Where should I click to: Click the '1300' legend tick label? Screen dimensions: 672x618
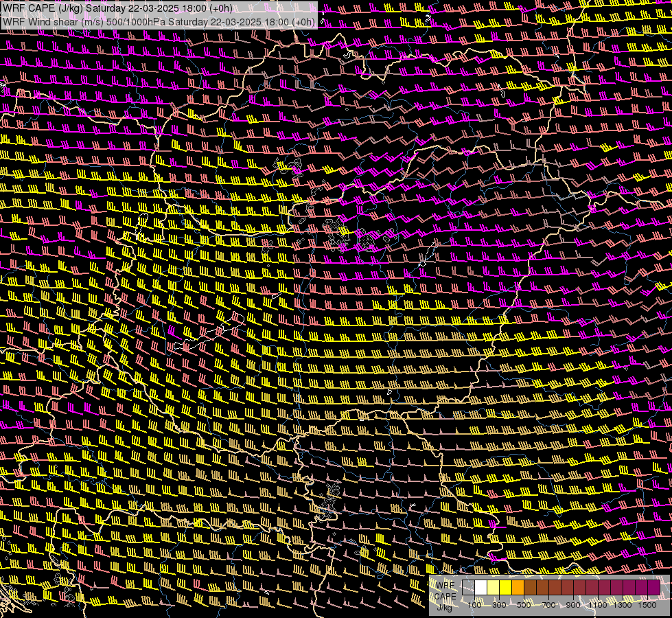pyautogui.click(x=623, y=605)
